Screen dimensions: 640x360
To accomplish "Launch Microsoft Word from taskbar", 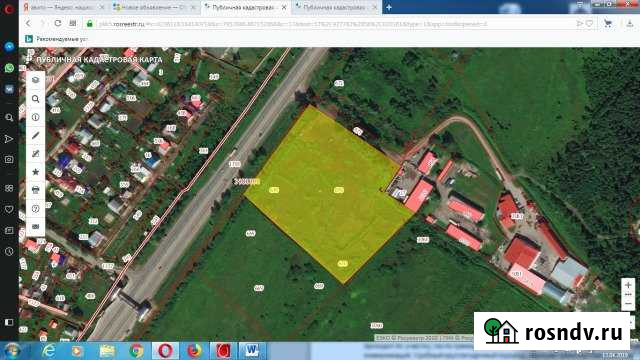I will tap(251, 351).
